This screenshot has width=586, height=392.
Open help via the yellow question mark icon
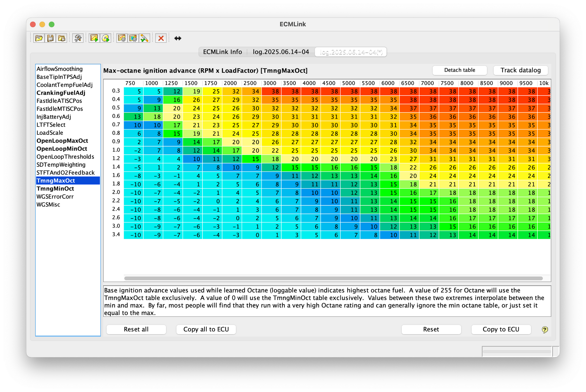click(x=545, y=330)
